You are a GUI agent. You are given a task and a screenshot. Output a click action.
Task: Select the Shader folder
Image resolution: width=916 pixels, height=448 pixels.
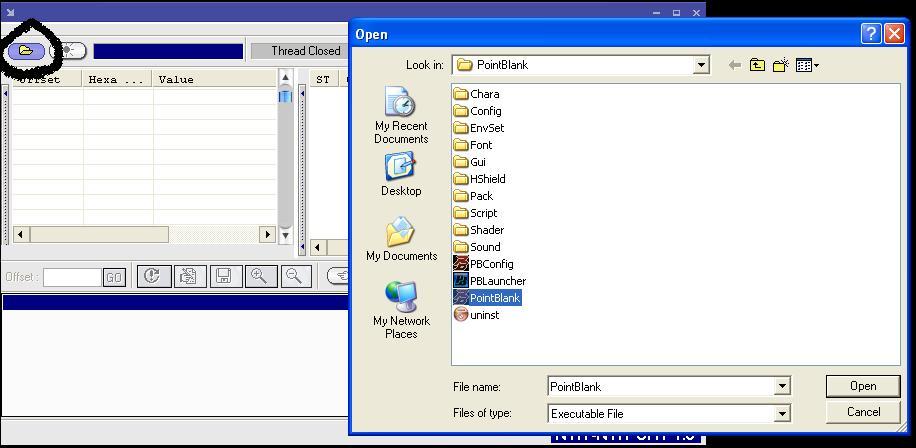(479, 230)
